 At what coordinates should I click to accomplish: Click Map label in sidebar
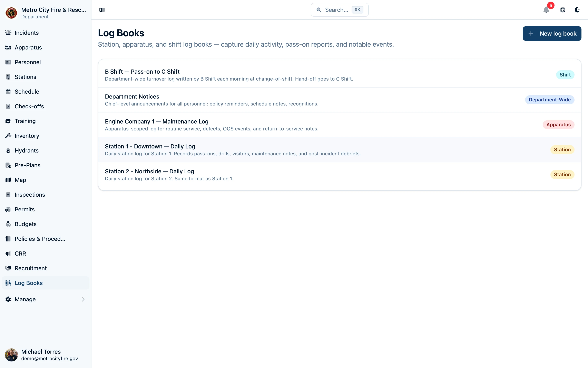tap(20, 180)
